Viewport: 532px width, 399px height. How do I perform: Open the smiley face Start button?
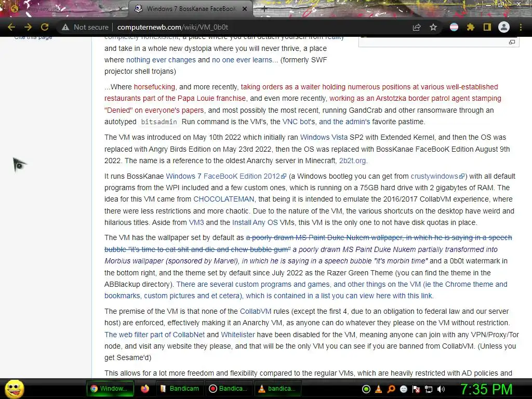[x=14, y=389]
